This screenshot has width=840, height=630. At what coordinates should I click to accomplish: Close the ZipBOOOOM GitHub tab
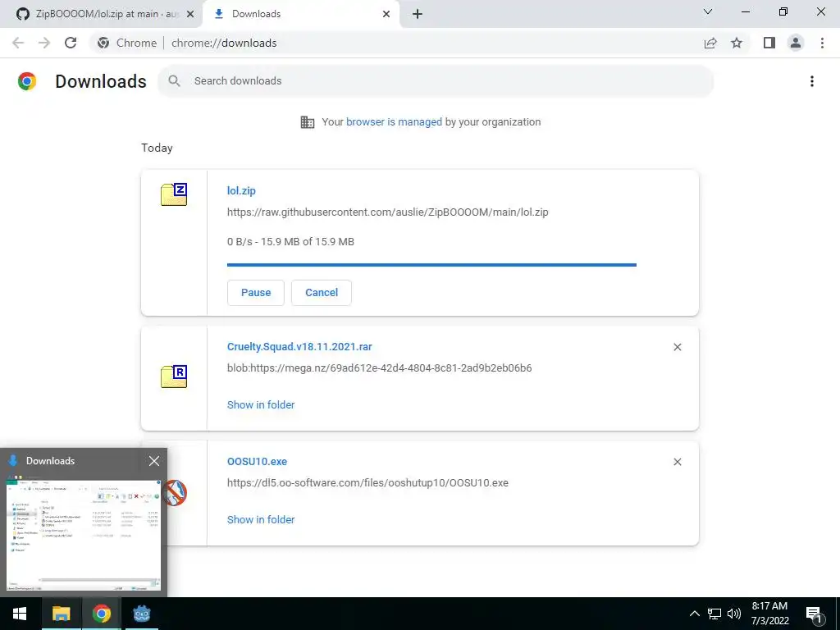(x=190, y=14)
